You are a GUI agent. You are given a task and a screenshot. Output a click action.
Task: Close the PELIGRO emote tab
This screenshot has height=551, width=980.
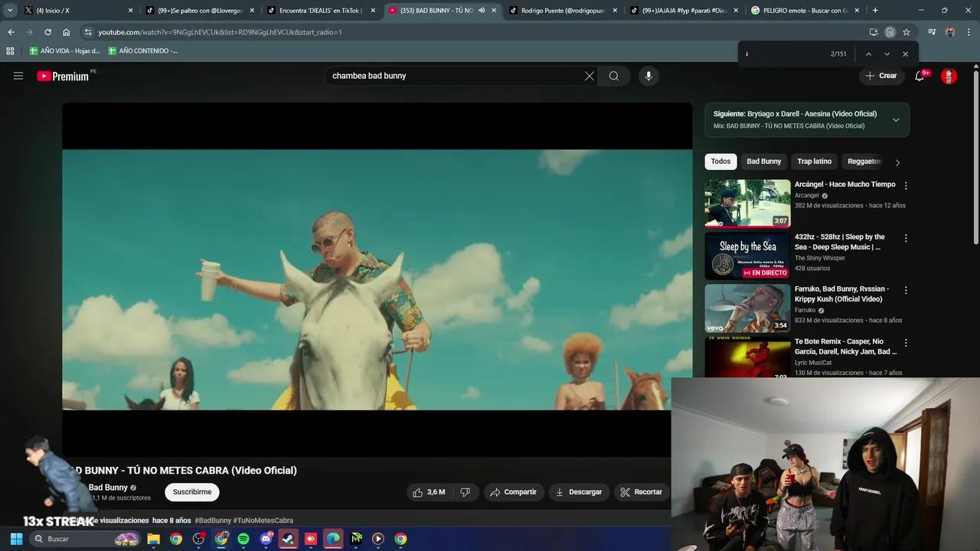click(x=858, y=11)
